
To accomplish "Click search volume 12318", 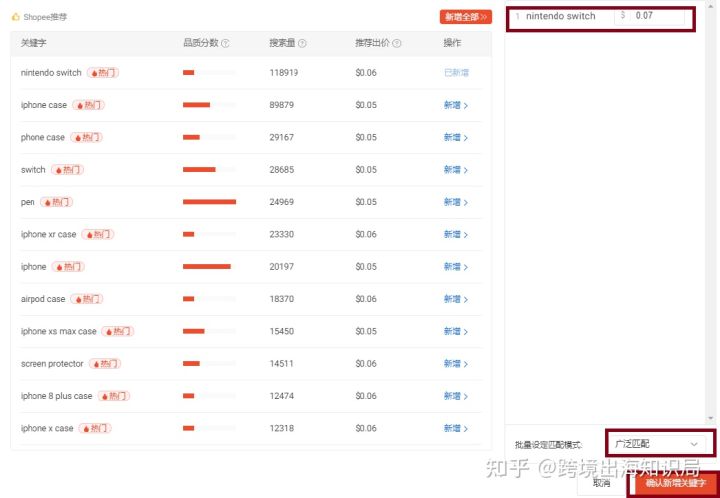I will point(281,428).
